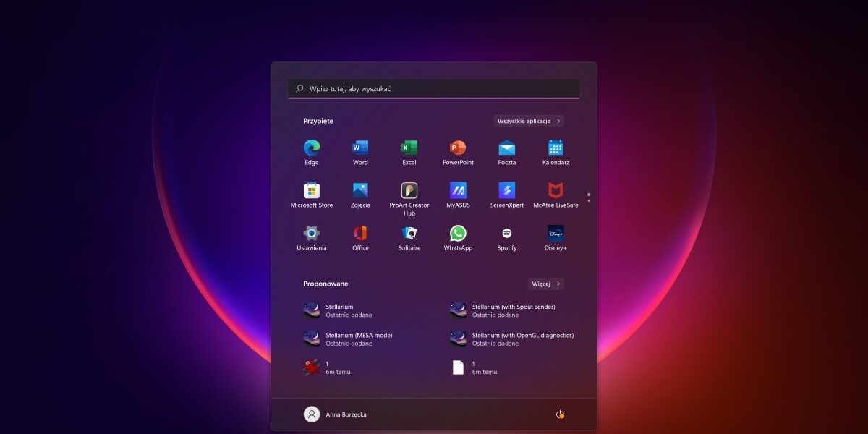Expand Wszystkie aplikacje list
The height and width of the screenshot is (434, 868).
point(529,121)
